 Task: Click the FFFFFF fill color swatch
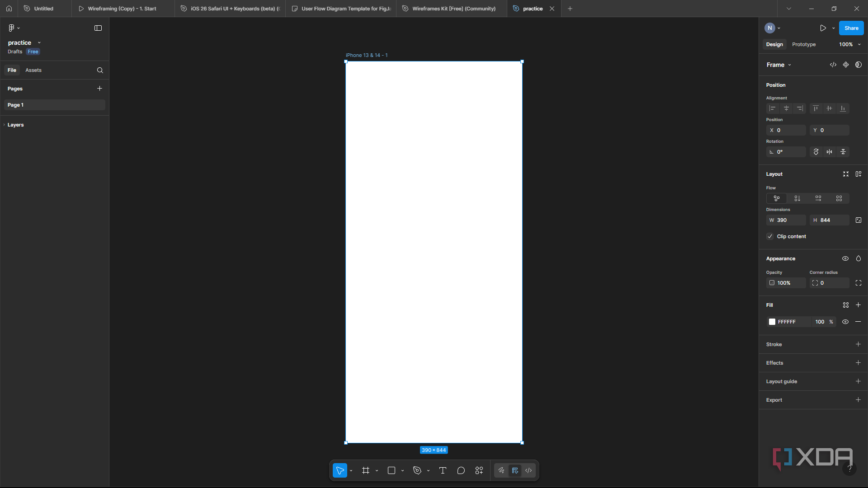772,322
